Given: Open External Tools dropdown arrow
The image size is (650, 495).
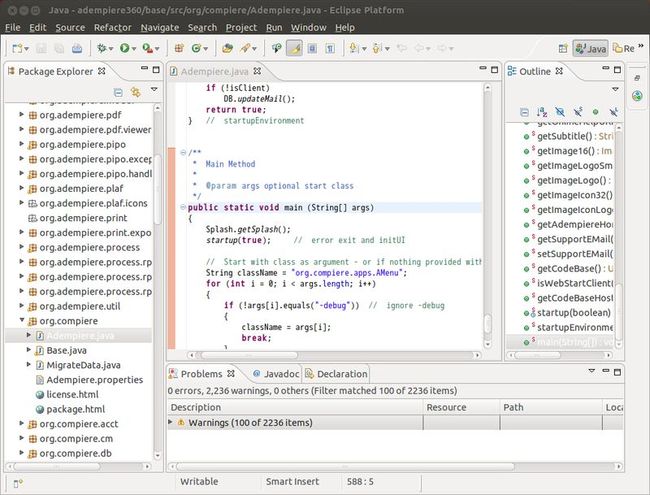Looking at the screenshot, I should [157, 49].
